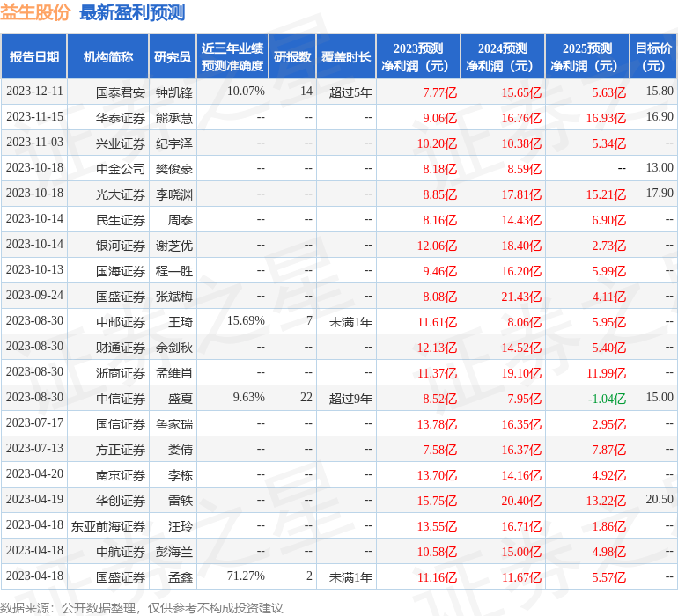This screenshot has height=616, width=678.
Task: Click target price 15.80
Action: (x=660, y=92)
